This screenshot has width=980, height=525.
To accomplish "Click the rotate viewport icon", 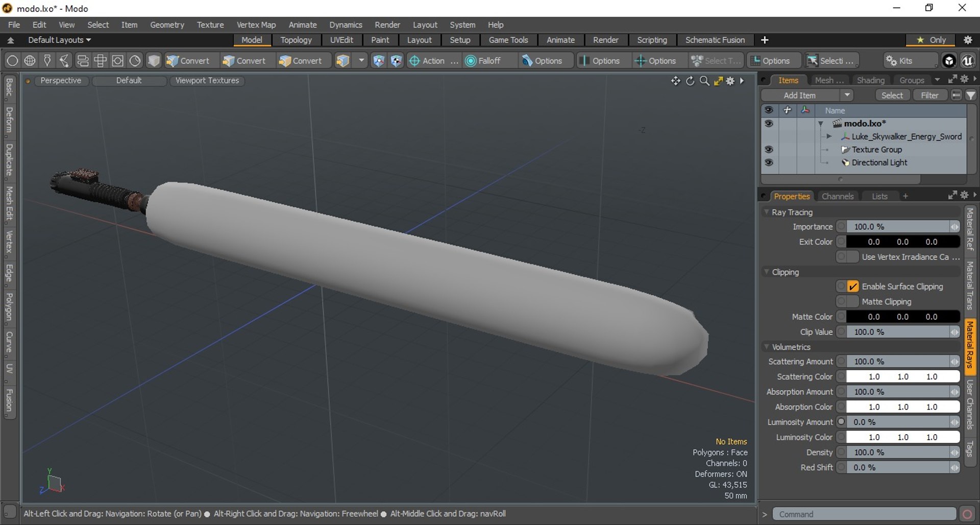I will (x=690, y=81).
